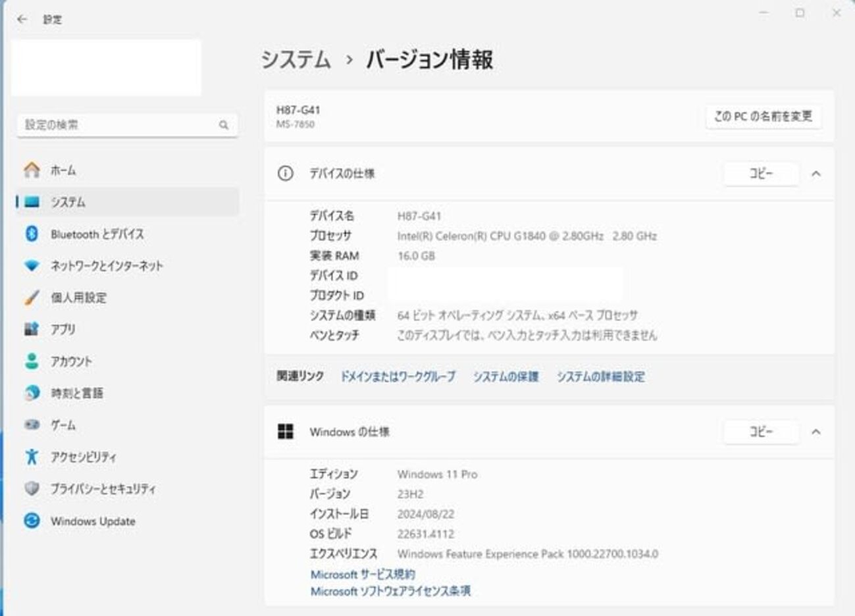Click the Bluetooth とデバイス icon
855x616 pixels.
[x=32, y=234]
